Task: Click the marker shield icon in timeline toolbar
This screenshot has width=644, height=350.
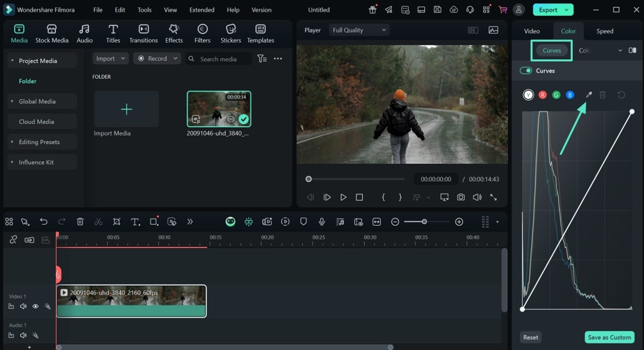Action: (x=304, y=222)
